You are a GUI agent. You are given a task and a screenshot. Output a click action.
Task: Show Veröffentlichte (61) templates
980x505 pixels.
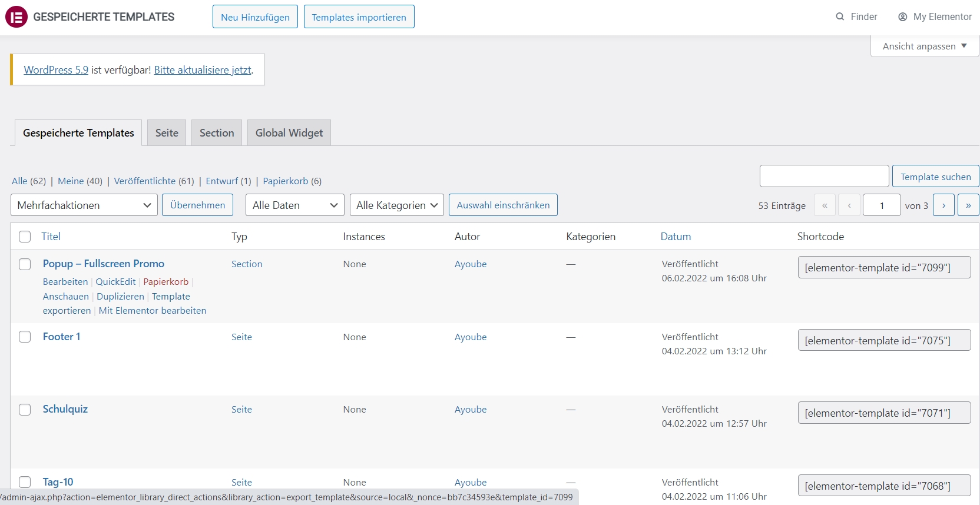154,181
